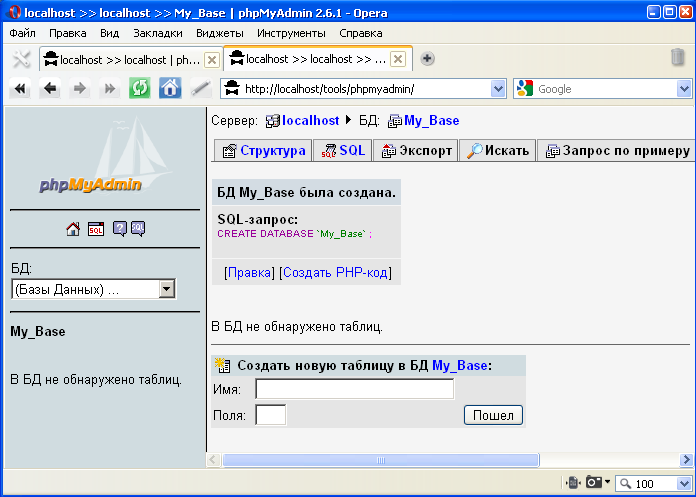Click My_Base link in create table heading
The height and width of the screenshot is (497, 696).
[460, 365]
